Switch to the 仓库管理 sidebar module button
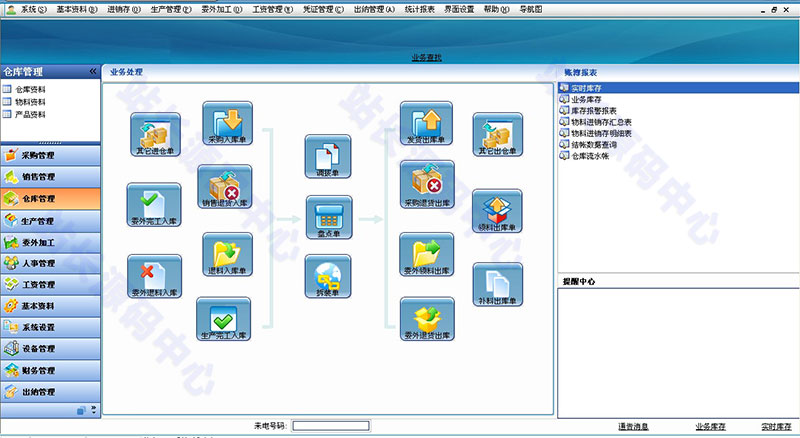800x438 pixels. click(51, 199)
